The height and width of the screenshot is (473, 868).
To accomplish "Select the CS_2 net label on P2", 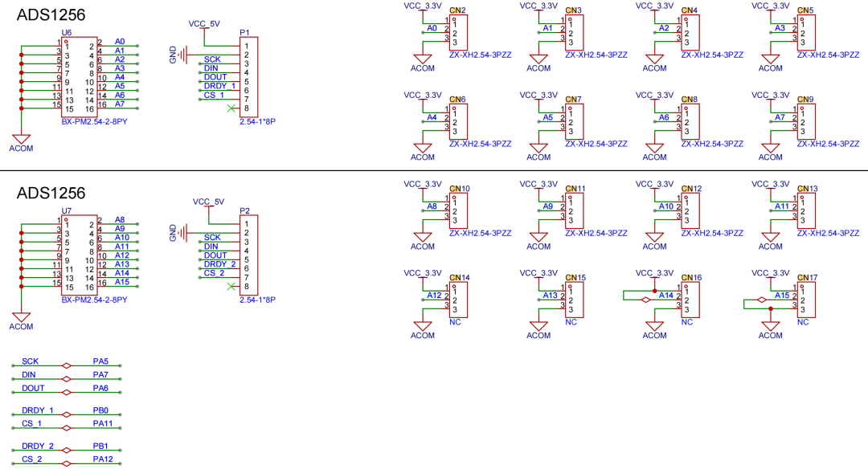I will pos(214,273).
